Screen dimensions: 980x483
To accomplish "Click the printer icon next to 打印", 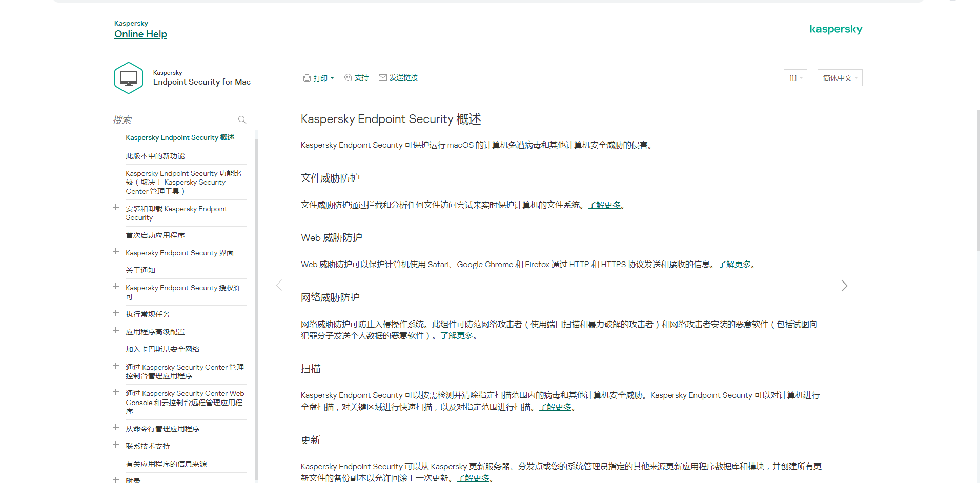I will click(307, 78).
